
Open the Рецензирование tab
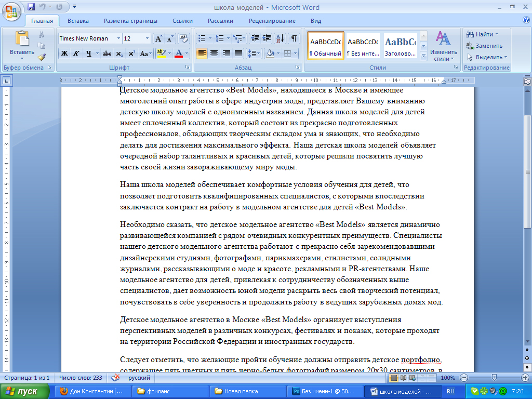[x=272, y=21]
